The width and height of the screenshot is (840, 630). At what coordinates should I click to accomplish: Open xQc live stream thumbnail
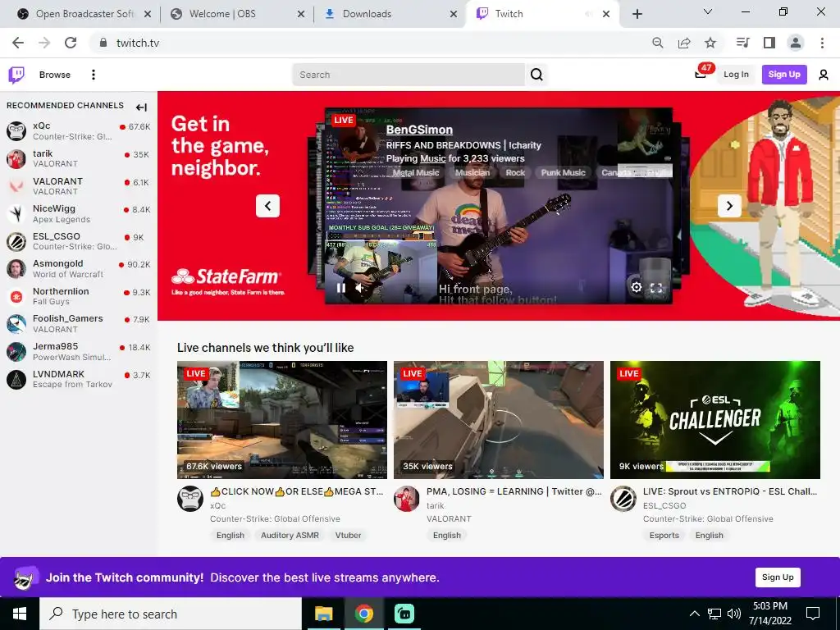pos(282,419)
